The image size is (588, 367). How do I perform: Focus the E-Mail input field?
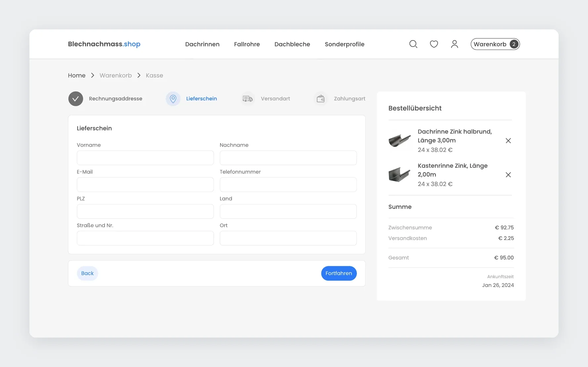tap(145, 185)
